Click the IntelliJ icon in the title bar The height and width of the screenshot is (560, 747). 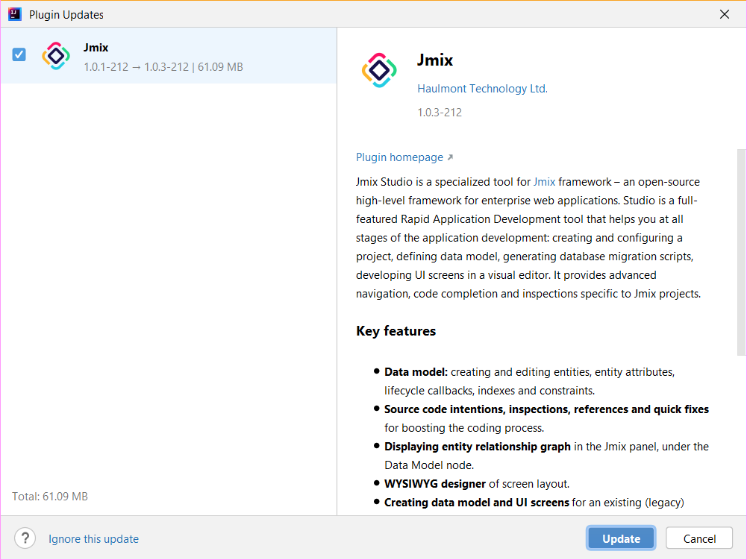click(15, 14)
